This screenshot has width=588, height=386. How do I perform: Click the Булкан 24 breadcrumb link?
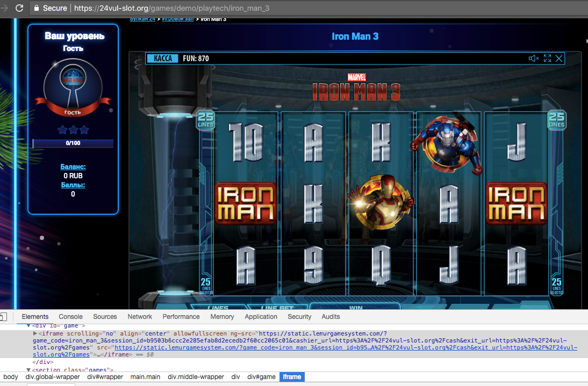(x=142, y=19)
